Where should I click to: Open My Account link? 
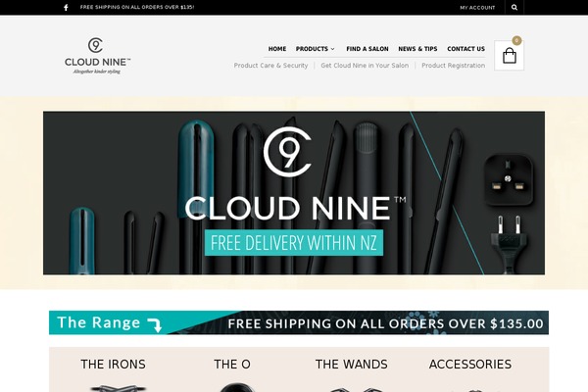(477, 8)
